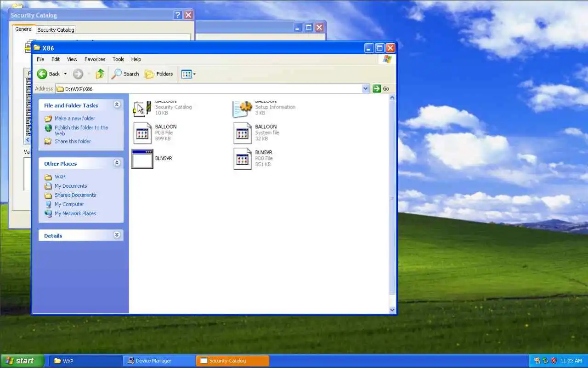
Task: Open Shared Documents link
Action: click(75, 195)
